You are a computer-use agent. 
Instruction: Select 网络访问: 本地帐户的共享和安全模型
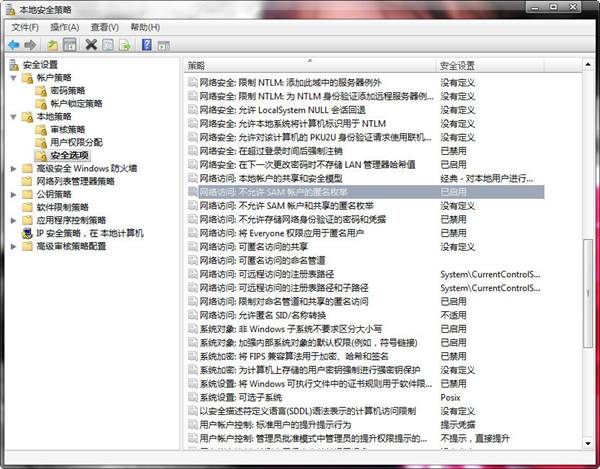(271, 178)
